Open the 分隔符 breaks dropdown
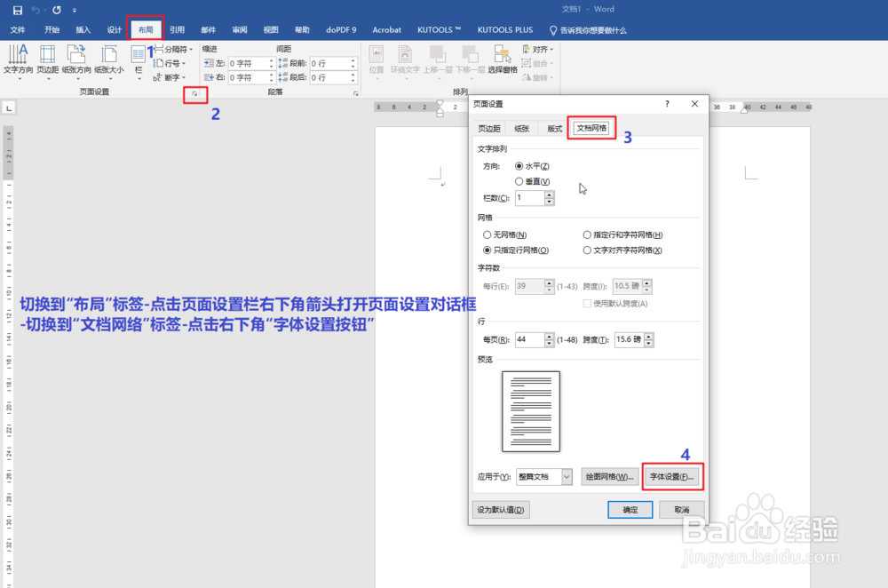Viewport: 888px width, 588px height. point(173,49)
